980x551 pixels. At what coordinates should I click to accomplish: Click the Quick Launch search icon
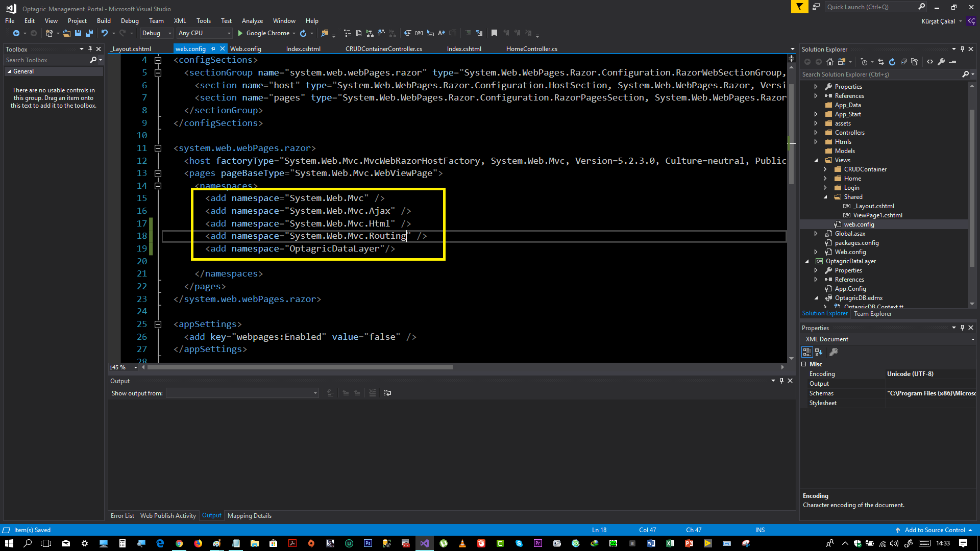[921, 7]
